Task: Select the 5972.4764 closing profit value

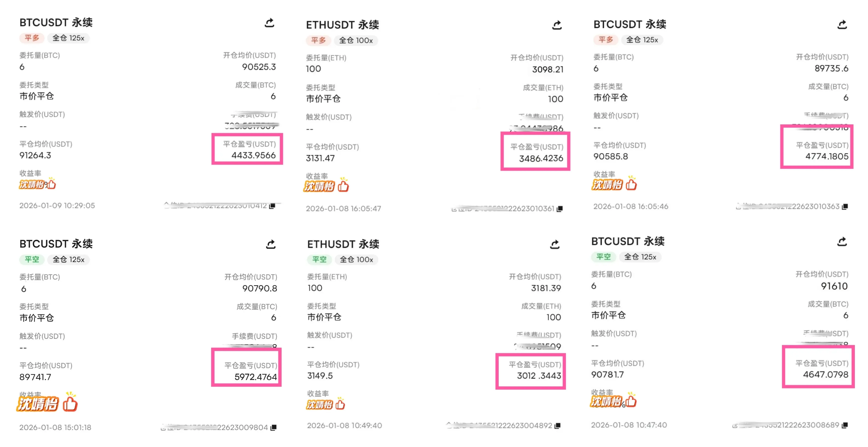Action: click(x=255, y=377)
